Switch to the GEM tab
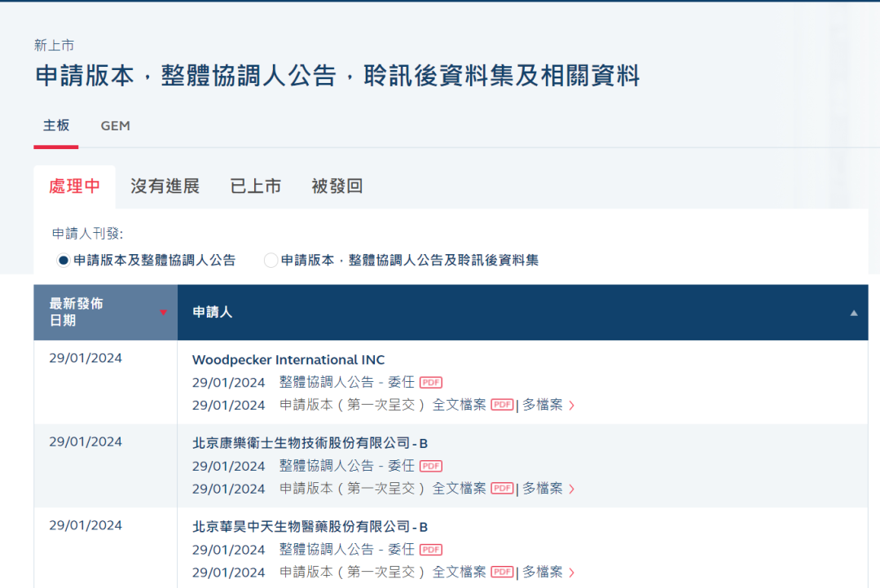Screen dimensions: 880x588 (x=115, y=126)
